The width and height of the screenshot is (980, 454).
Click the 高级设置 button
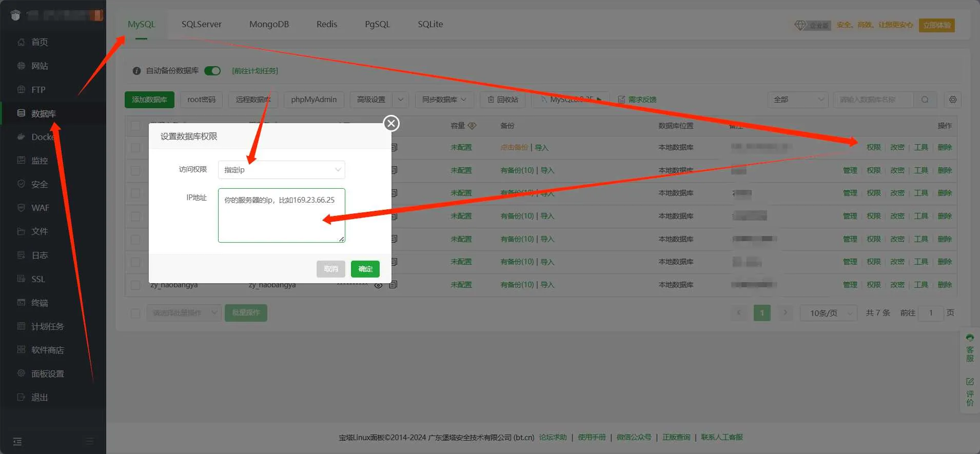pos(371,100)
